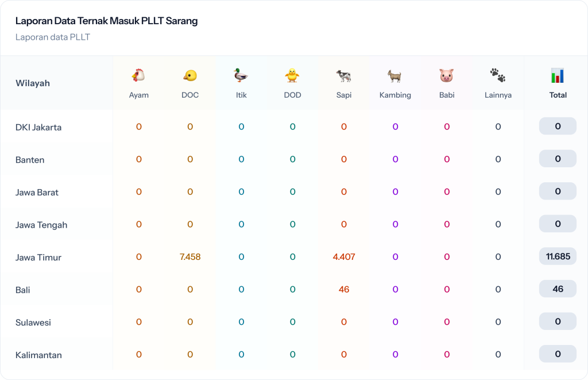
Task: Click the chick face icon above DOC
Action: click(190, 75)
